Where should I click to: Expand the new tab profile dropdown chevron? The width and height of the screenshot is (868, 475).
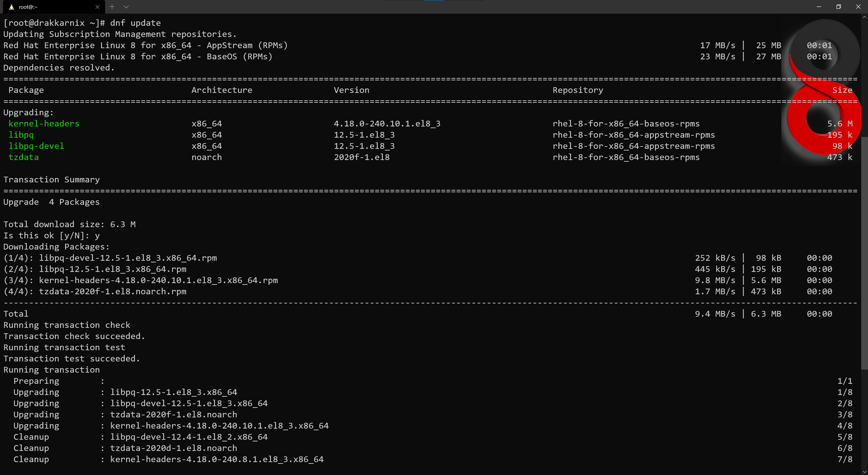[x=126, y=7]
